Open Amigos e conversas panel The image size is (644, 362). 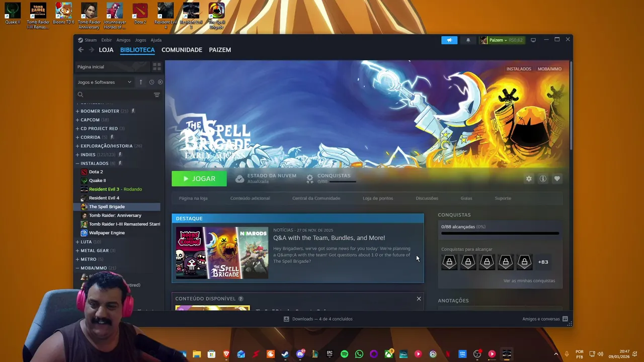pos(545,319)
